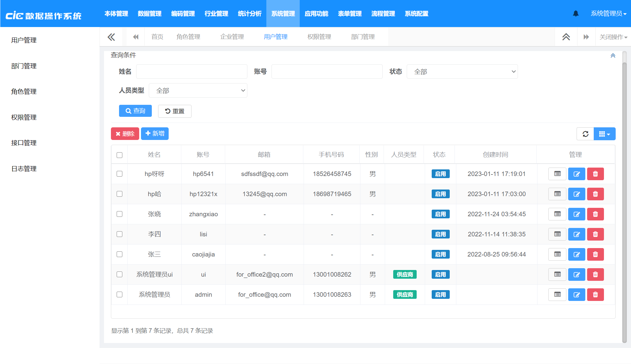The height and width of the screenshot is (364, 631).
Task: Click the table refresh icon
Action: click(585, 134)
